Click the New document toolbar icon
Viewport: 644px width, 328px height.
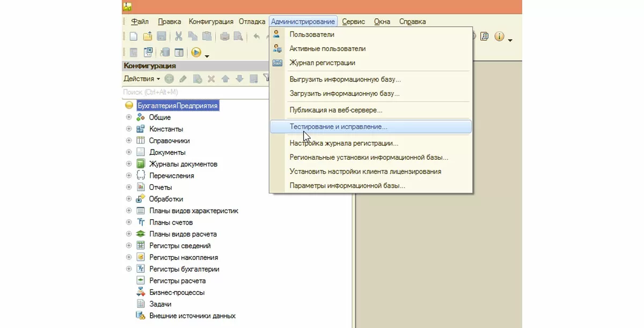134,36
